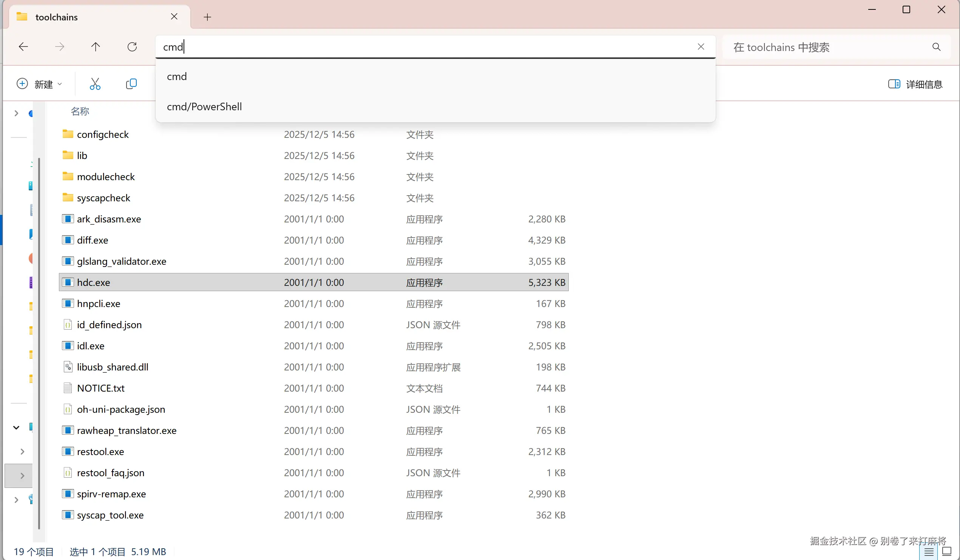Switch to large thumbnails view icon
Viewport: 960px width, 560px height.
point(947,551)
